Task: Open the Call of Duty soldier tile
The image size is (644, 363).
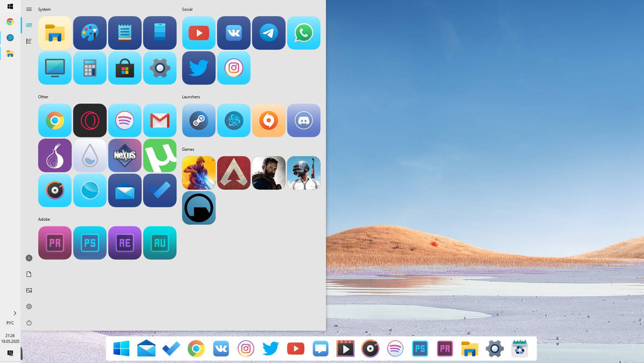Action: click(x=269, y=173)
